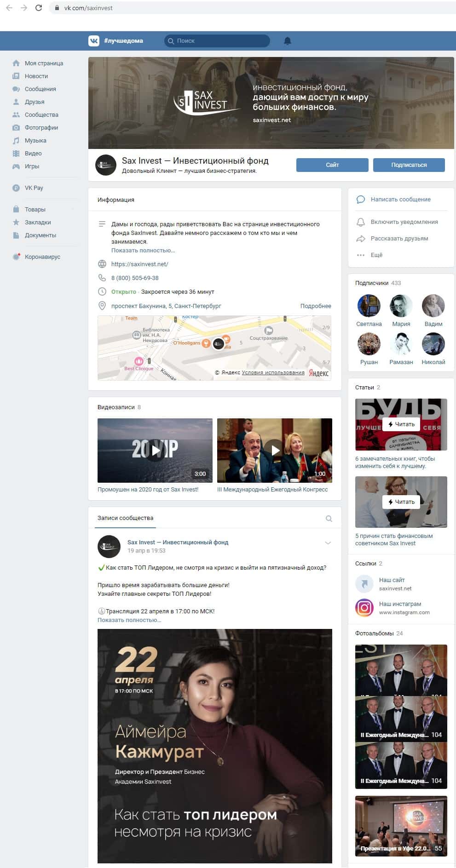Open Фотографии in left menu

(41, 128)
